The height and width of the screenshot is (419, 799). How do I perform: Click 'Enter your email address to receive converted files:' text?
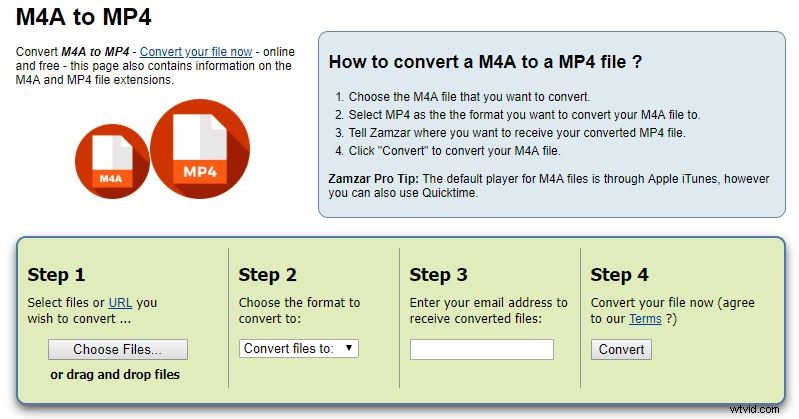(x=488, y=310)
